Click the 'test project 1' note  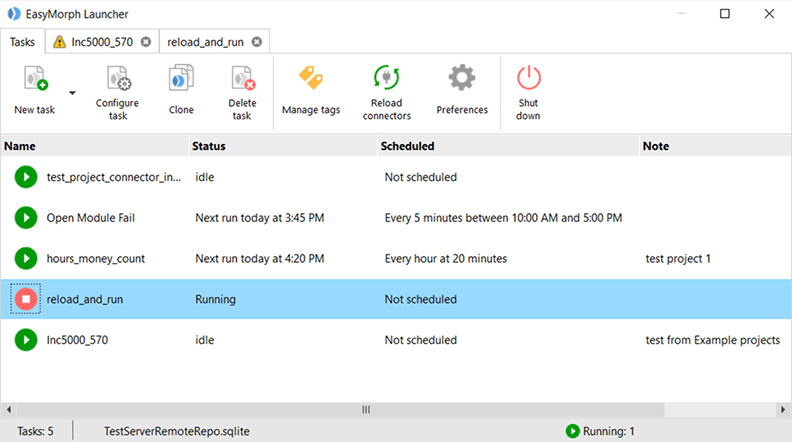(x=678, y=259)
